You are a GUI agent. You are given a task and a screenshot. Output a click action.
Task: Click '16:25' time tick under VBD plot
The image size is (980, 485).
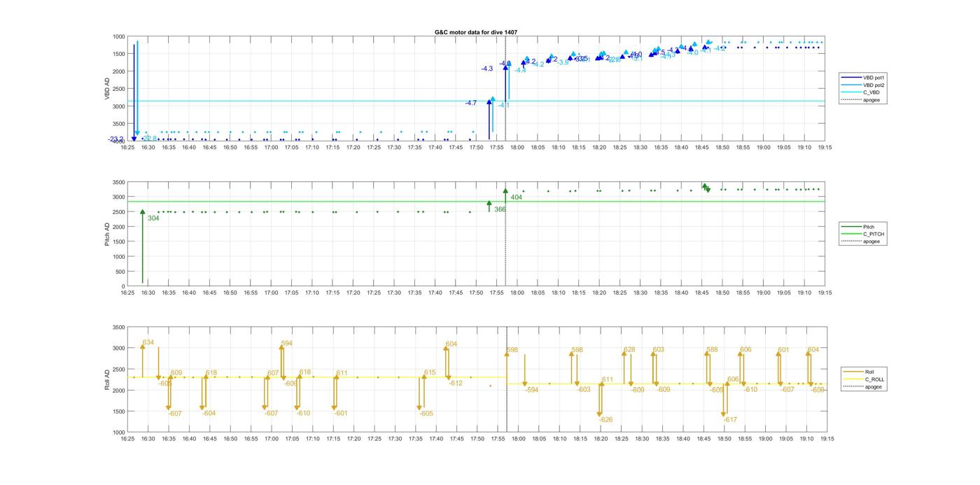click(x=127, y=147)
